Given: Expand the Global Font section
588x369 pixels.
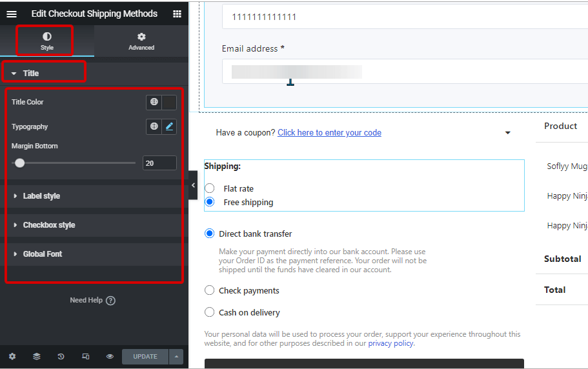Looking at the screenshot, I should (94, 254).
